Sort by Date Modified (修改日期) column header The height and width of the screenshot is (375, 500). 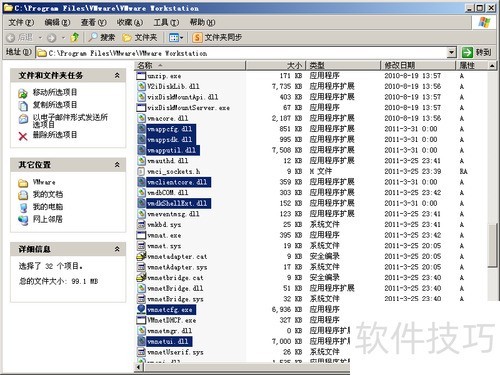tap(418, 65)
